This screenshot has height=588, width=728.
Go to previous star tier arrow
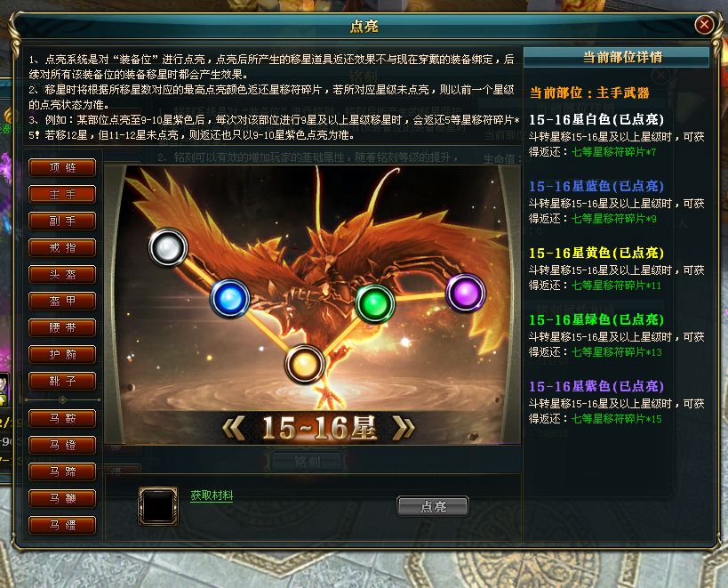point(234,427)
